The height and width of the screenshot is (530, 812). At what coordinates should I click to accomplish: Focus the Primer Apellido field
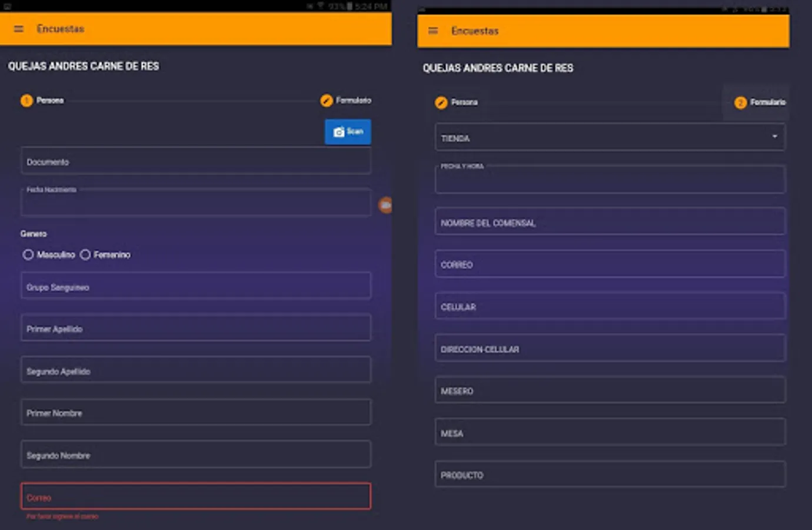point(196,328)
